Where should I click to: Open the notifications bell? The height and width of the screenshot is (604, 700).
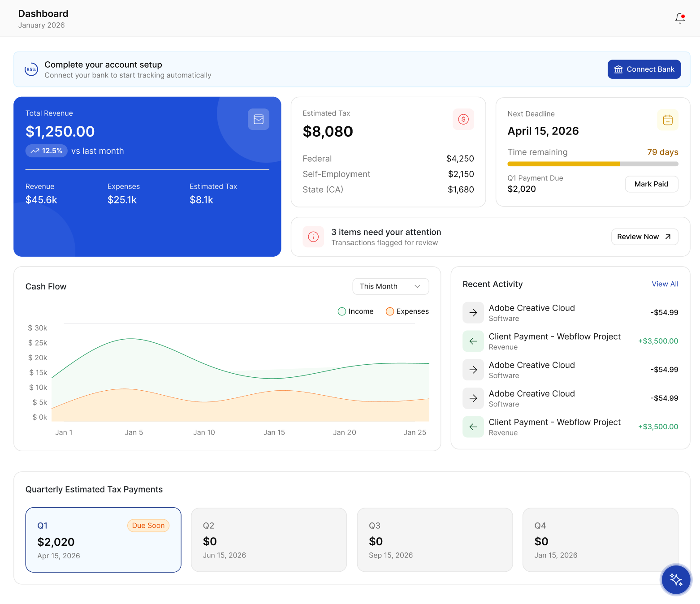(x=680, y=18)
